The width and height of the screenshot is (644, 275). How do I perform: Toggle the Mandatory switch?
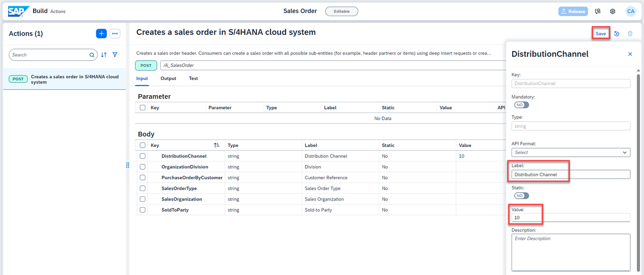(521, 105)
